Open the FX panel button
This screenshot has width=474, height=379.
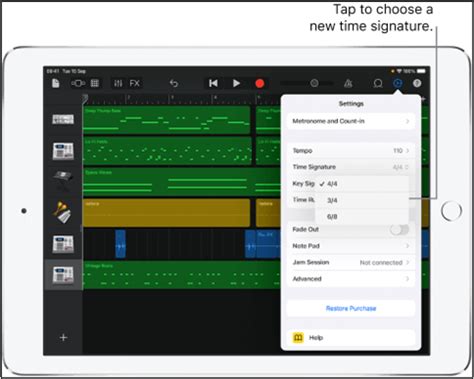point(135,83)
